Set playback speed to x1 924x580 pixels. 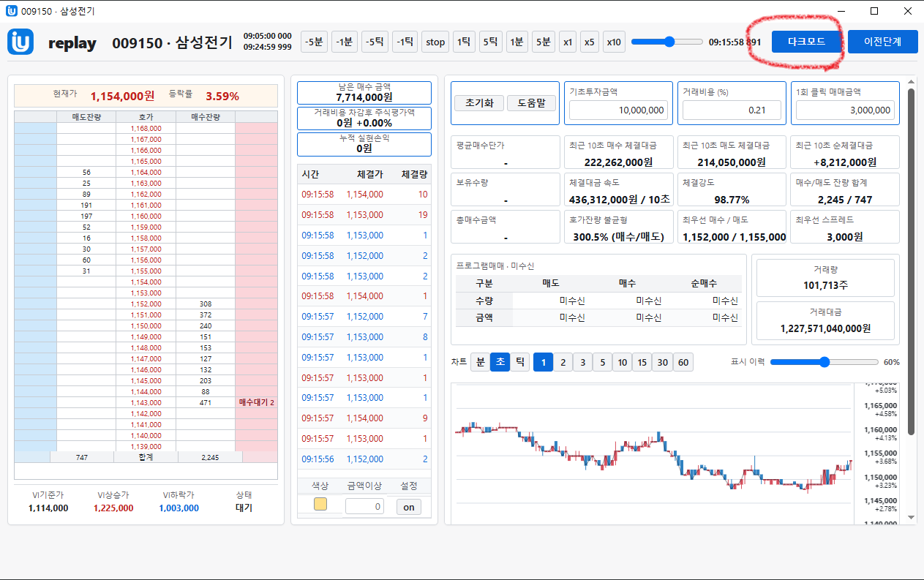coord(568,42)
